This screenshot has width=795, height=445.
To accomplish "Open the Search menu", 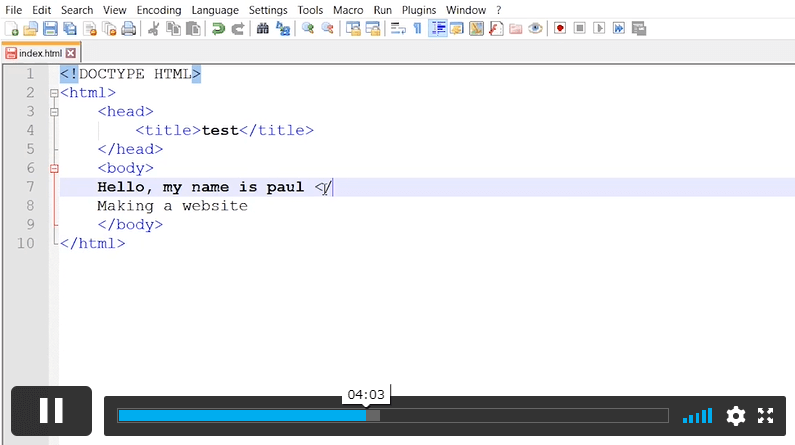I will [77, 10].
